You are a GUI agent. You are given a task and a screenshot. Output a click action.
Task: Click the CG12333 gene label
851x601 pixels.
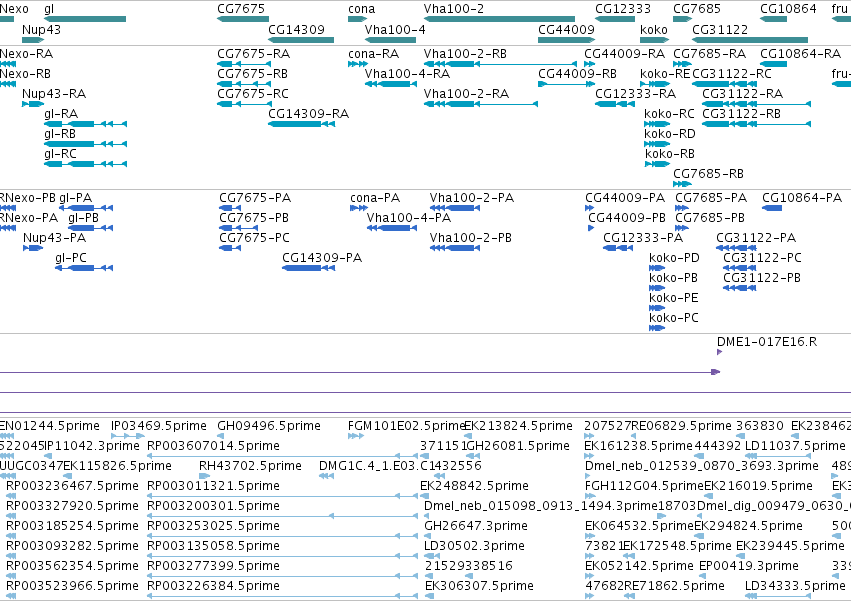coord(623,9)
